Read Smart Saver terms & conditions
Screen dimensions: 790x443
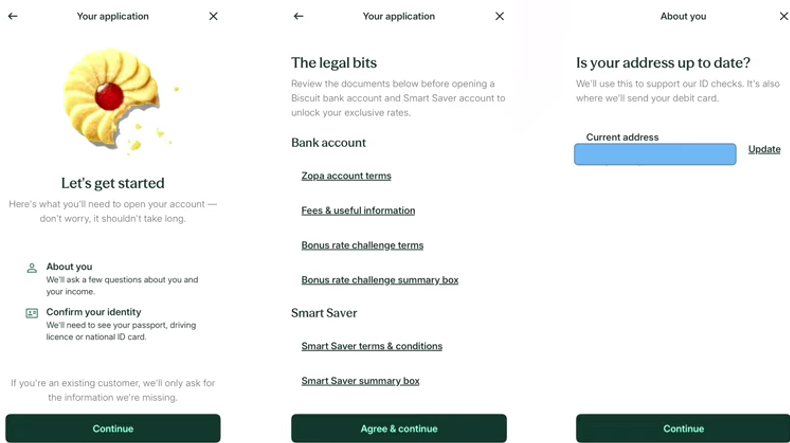click(372, 347)
